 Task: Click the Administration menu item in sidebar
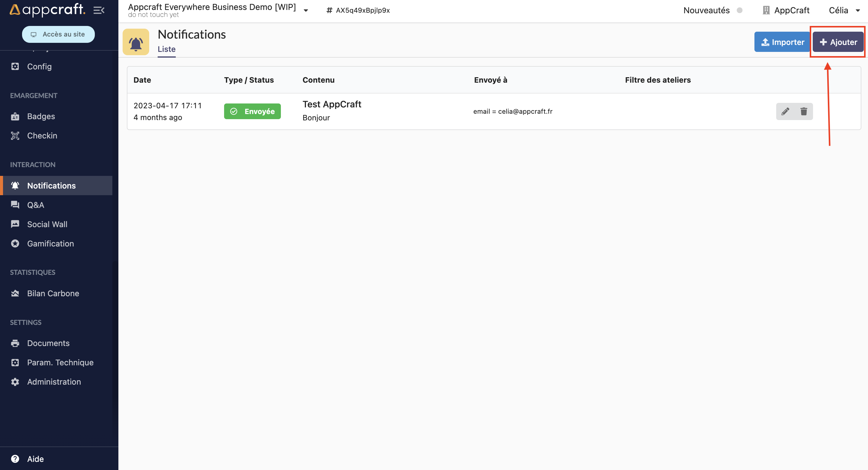tap(54, 382)
